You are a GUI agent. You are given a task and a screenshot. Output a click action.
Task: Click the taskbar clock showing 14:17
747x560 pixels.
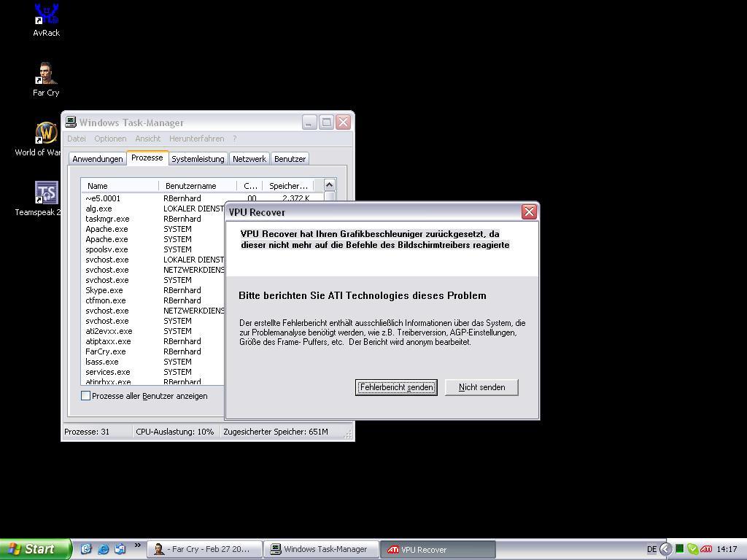click(727, 549)
